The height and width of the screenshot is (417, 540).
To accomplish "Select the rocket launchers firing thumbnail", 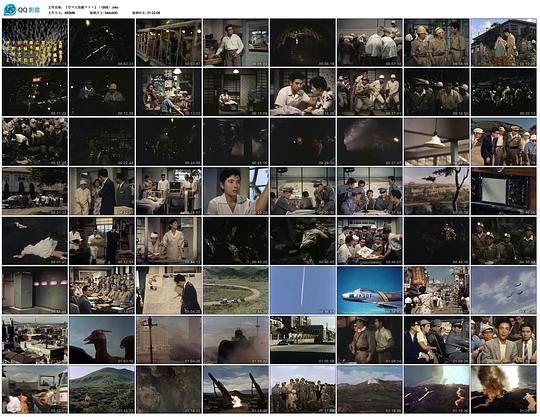I will click(x=236, y=389).
